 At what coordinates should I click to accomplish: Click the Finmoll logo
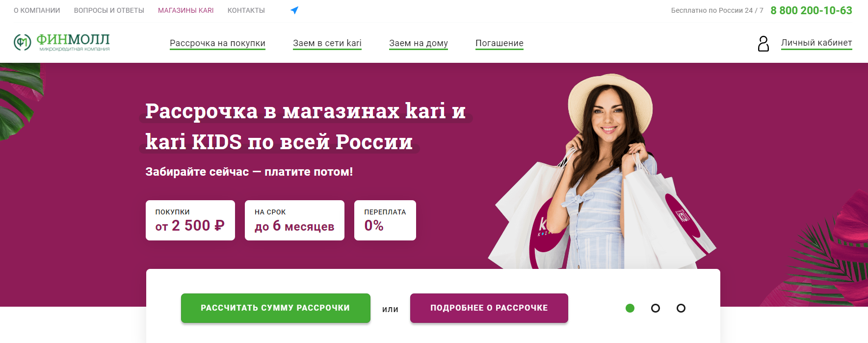point(62,43)
